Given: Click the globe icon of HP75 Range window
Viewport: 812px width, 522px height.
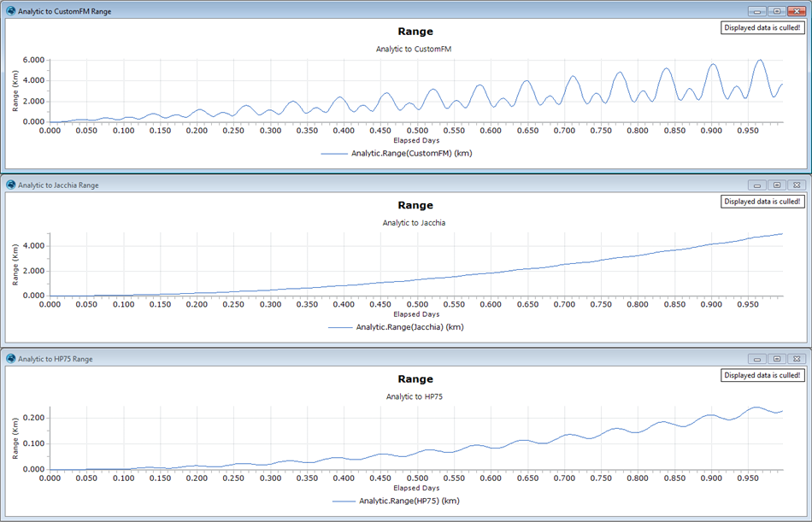Looking at the screenshot, I should 11,358.
